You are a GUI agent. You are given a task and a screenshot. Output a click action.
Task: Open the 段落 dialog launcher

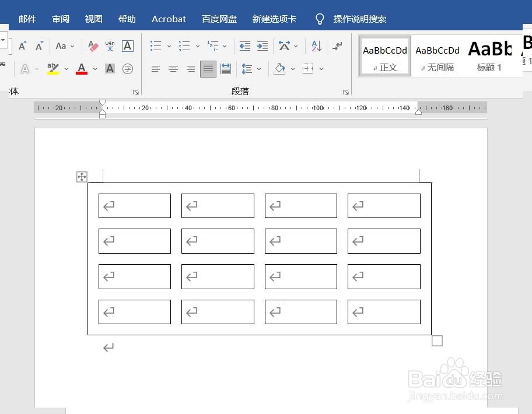tap(346, 92)
